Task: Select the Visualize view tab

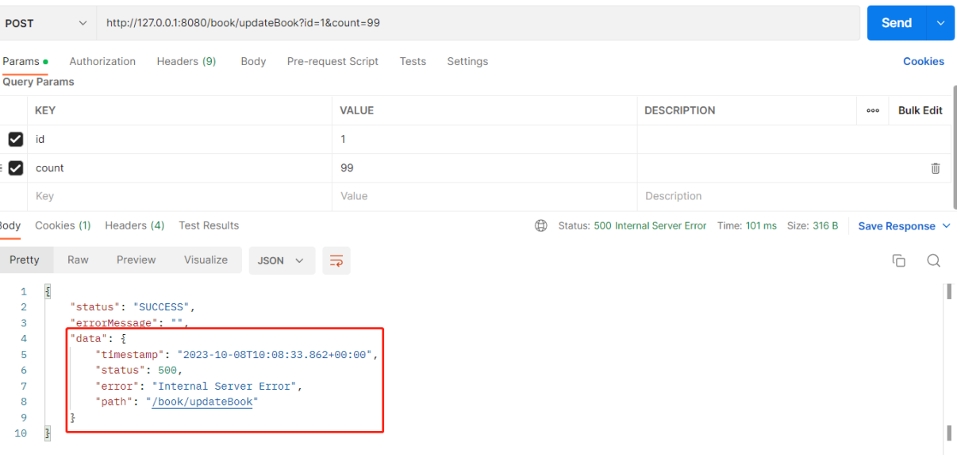Action: (206, 260)
